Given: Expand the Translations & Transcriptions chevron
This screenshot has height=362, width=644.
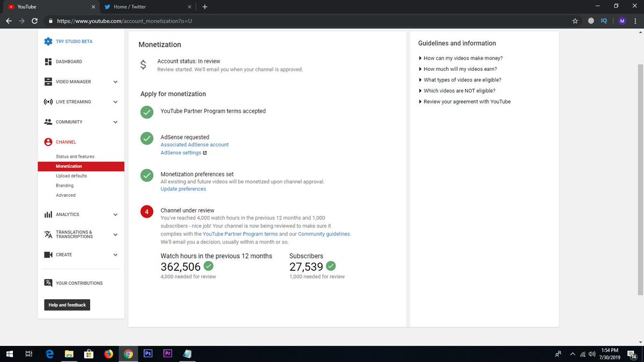Looking at the screenshot, I should pos(115,234).
